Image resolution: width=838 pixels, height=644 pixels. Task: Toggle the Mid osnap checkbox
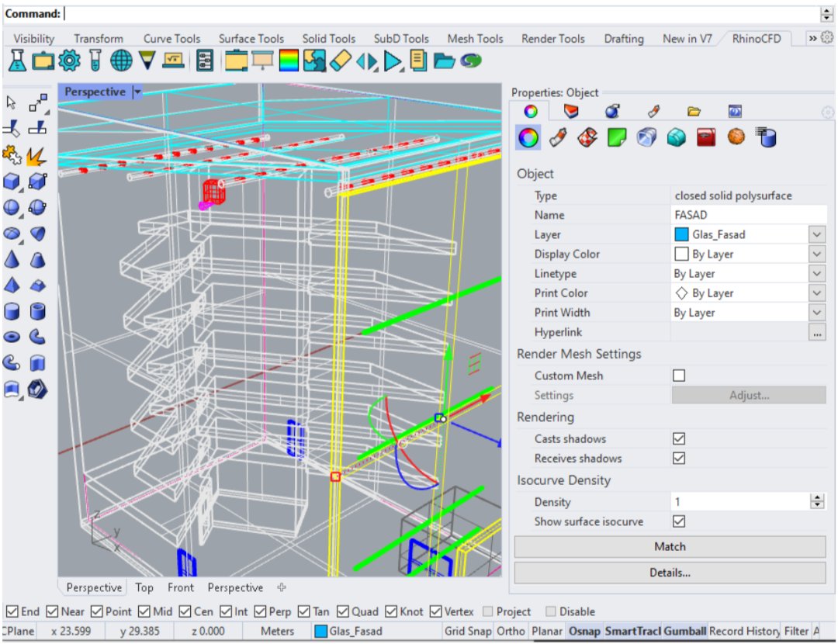point(144,611)
